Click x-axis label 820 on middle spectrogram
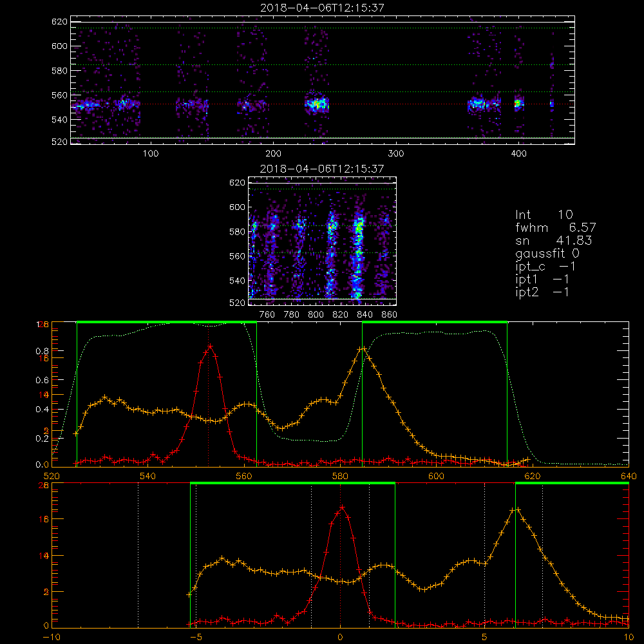This screenshot has width=644, height=644. pos(341,315)
